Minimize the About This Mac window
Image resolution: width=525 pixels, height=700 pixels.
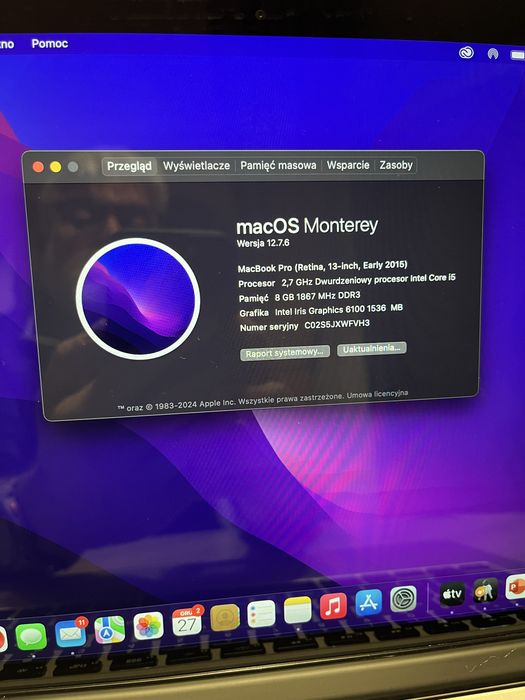[x=56, y=167]
